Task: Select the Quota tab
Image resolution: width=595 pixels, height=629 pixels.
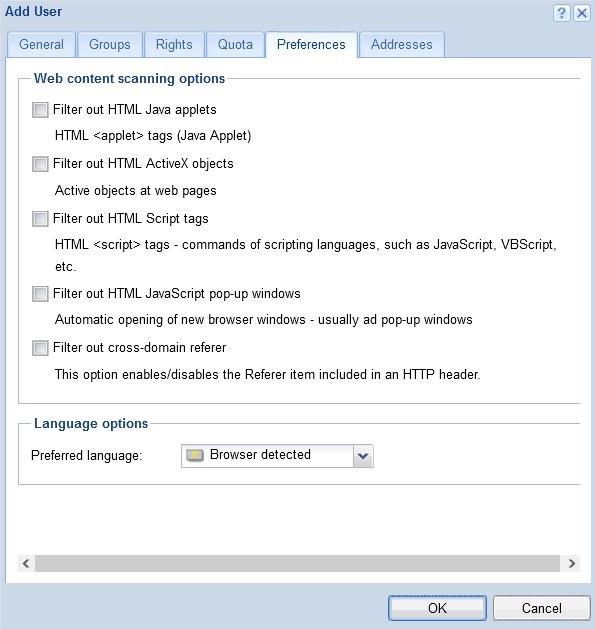Action: click(x=235, y=45)
